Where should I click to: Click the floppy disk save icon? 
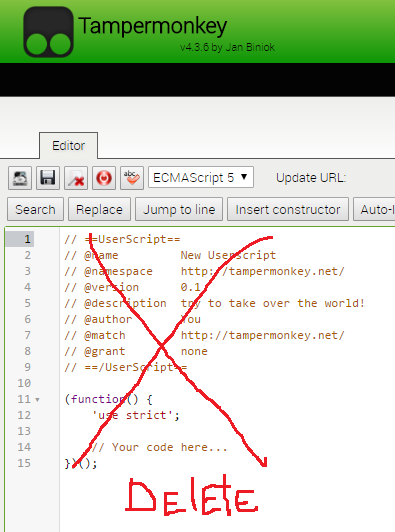tap(48, 178)
